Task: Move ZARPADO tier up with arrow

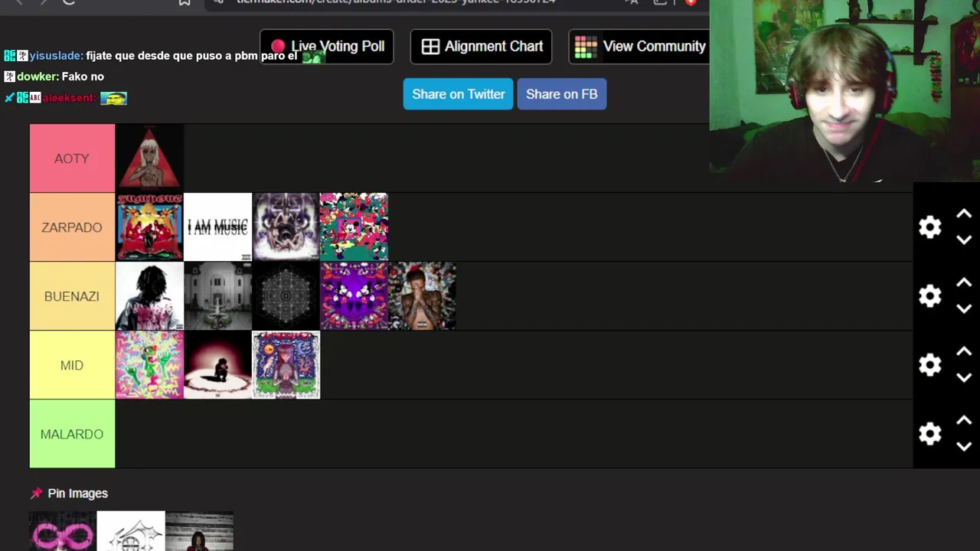Action: pos(964,214)
